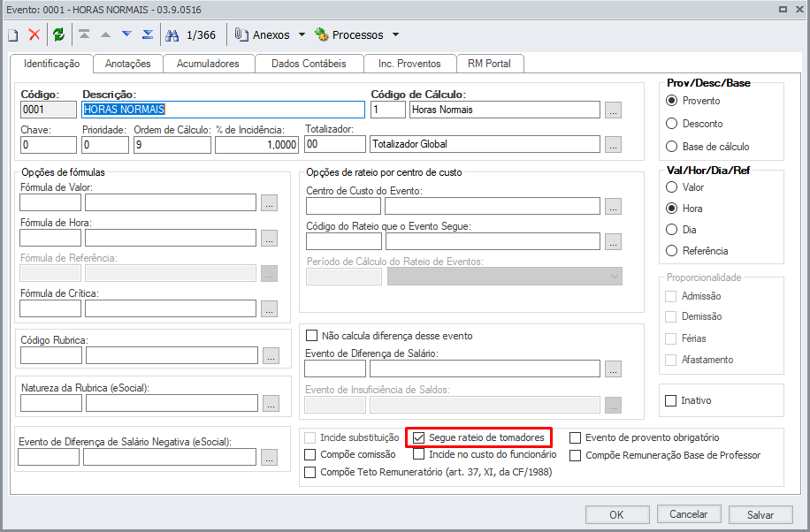
Task: Click the binoculars search icon
Action: (172, 35)
